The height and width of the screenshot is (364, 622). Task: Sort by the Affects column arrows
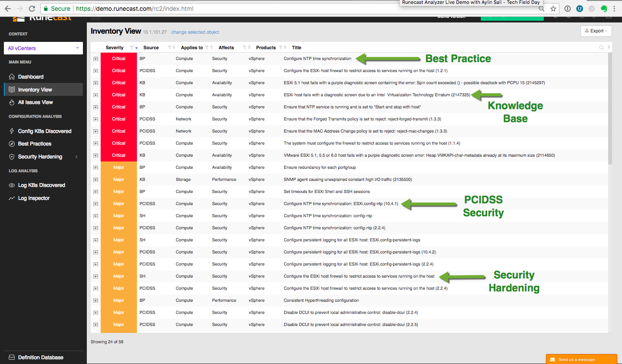coord(249,47)
